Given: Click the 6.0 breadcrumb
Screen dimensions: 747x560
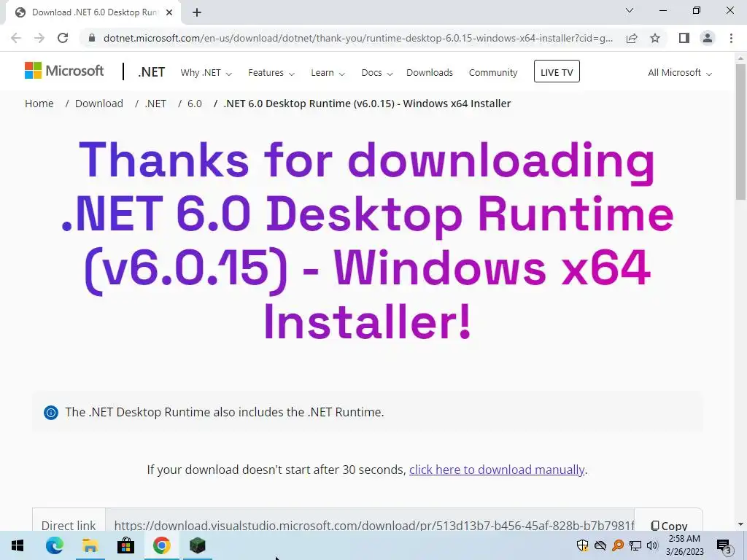Looking at the screenshot, I should coord(194,104).
